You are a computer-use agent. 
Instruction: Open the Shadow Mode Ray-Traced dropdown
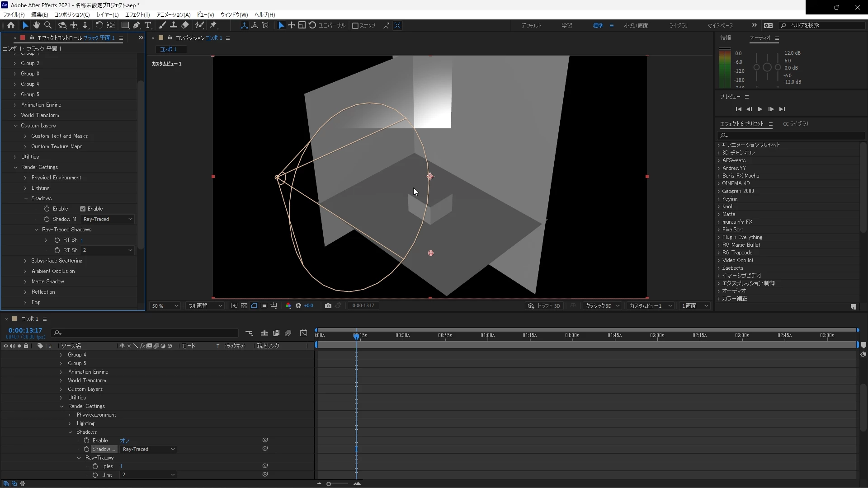point(108,219)
